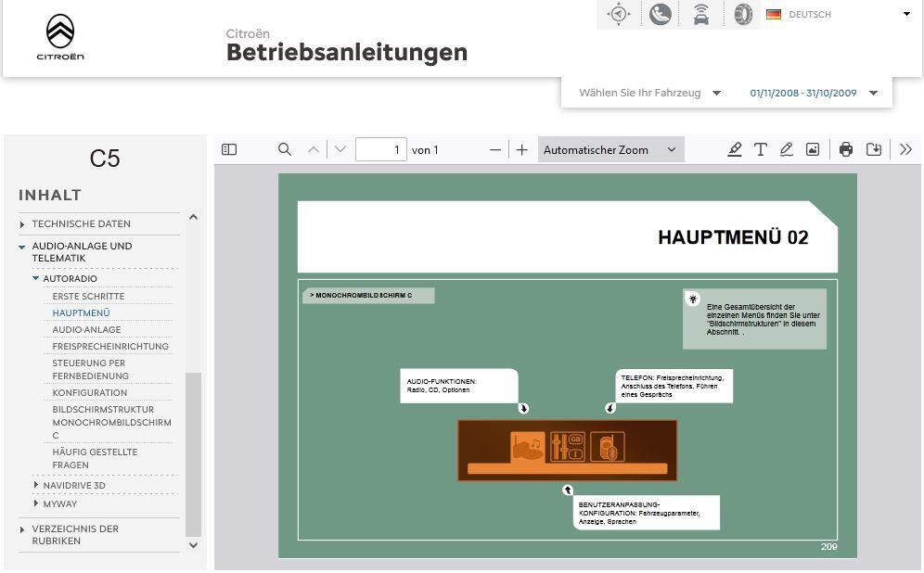Open ERSTE SCHRITTE chapter
Image resolution: width=924 pixels, height=573 pixels.
pos(88,296)
